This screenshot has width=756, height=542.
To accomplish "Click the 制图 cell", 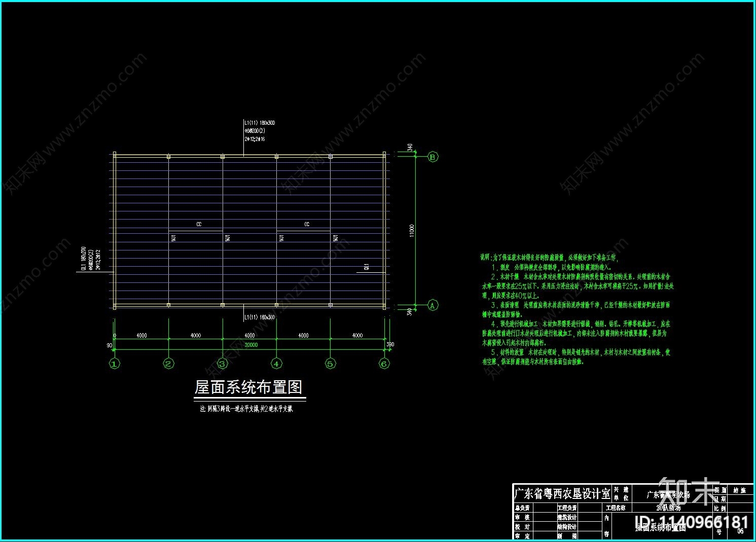I will point(567,536).
